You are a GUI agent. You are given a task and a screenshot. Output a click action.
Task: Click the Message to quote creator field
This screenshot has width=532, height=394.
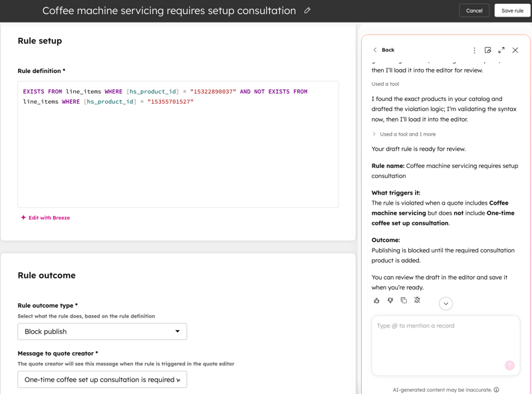(x=102, y=380)
